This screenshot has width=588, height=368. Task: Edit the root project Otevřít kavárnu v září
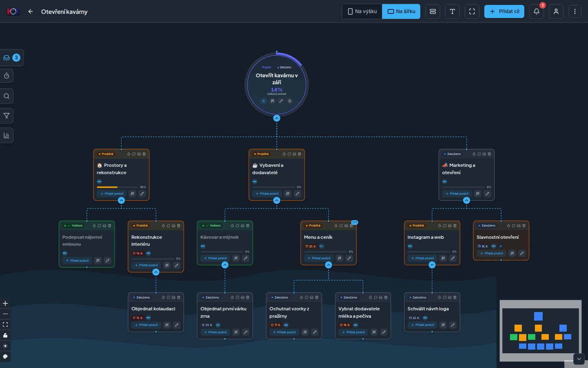tap(281, 101)
